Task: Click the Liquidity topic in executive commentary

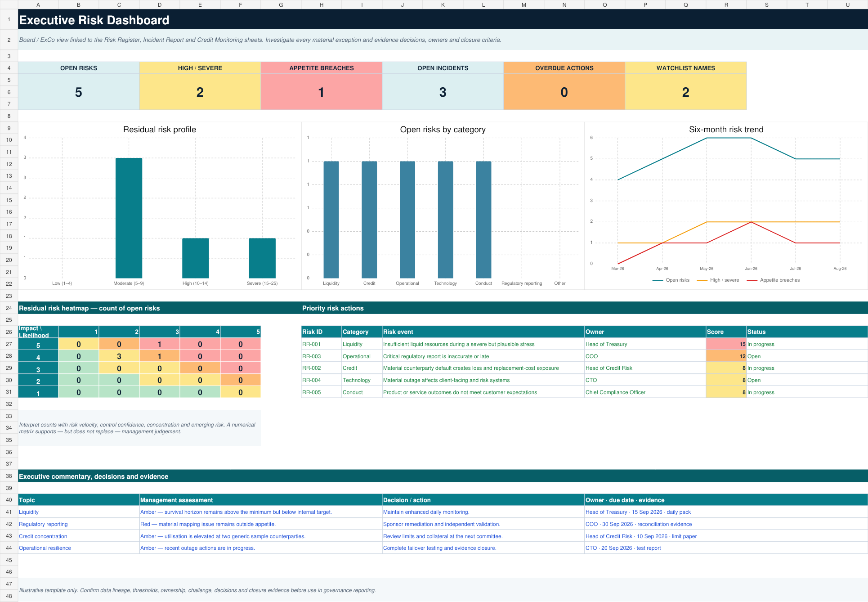Action: [x=79, y=512]
